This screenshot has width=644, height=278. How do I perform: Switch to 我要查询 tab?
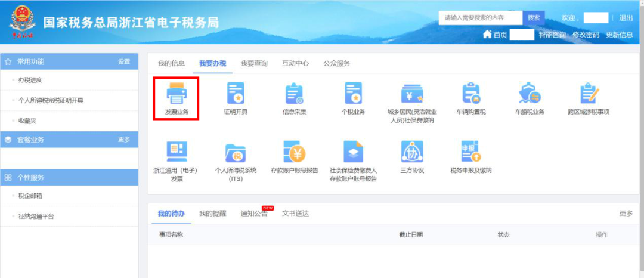pos(254,63)
